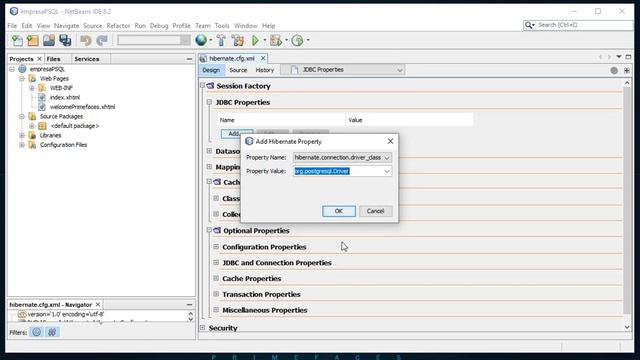This screenshot has height=360, width=640.
Task: Close the hibernate.cfg.xml editor tab
Action: 263,58
